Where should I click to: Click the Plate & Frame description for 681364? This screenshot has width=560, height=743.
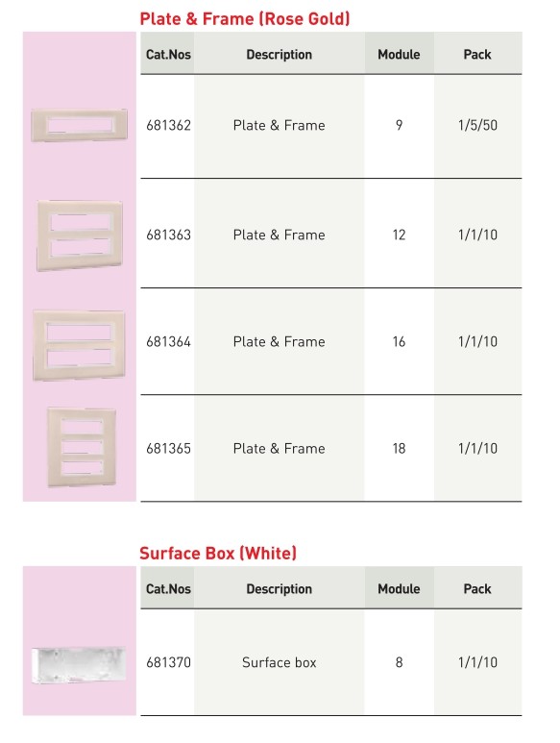coord(280,341)
